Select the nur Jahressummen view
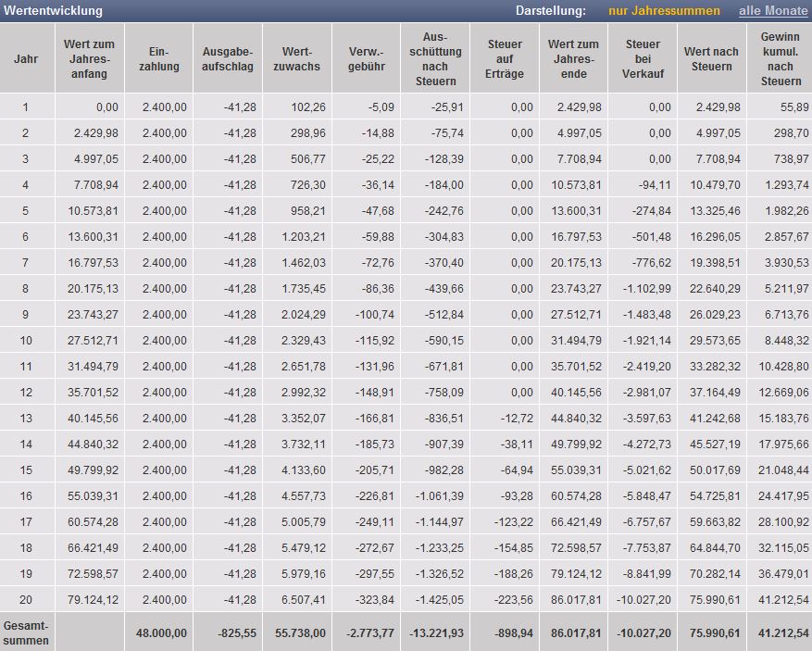The height and width of the screenshot is (651, 812). coord(664,10)
